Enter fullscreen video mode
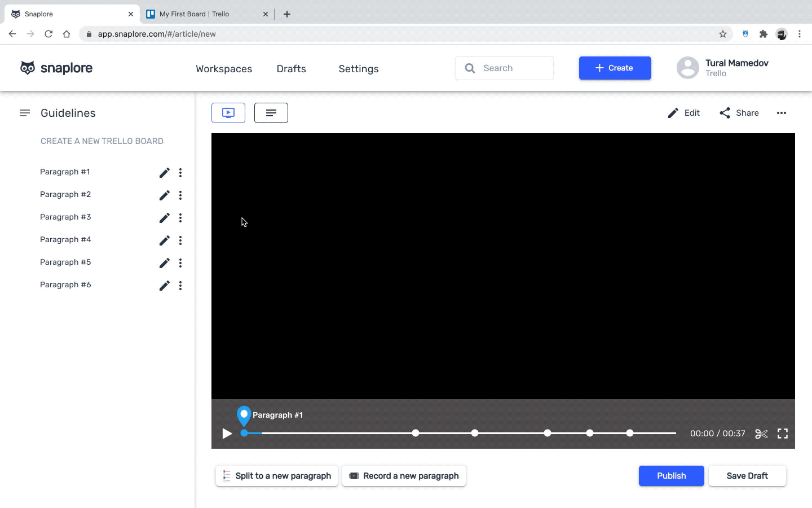The width and height of the screenshot is (812, 508). (x=783, y=433)
